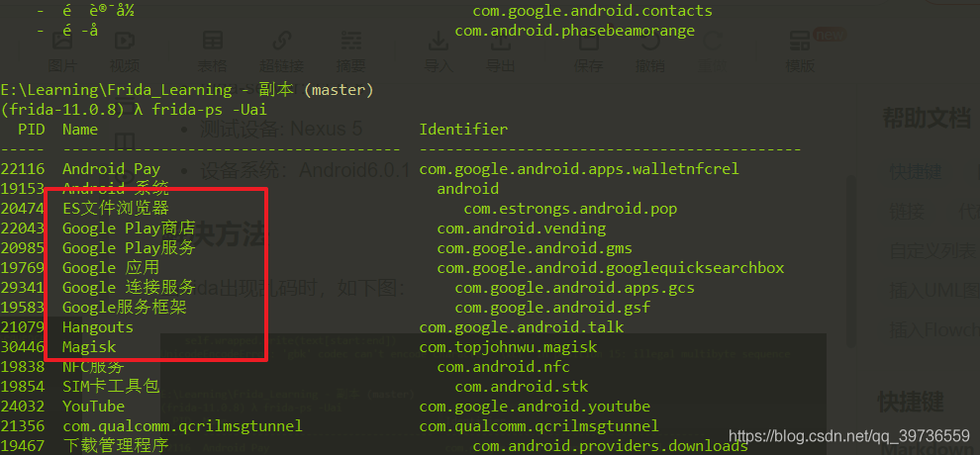The width and height of the screenshot is (980, 455).
Task: Click the '(master)' branch label in terminal
Action: (339, 90)
